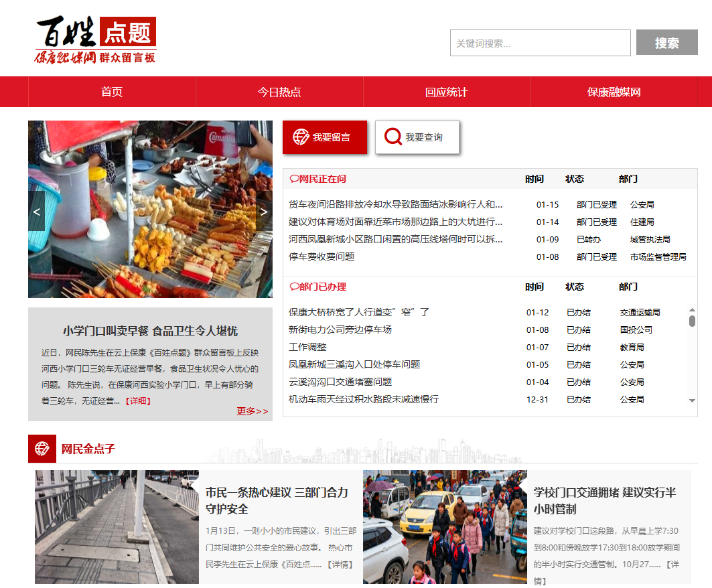Click the globe icon on 我要留言
Viewport: 712px width, 588px height.
tap(301, 137)
